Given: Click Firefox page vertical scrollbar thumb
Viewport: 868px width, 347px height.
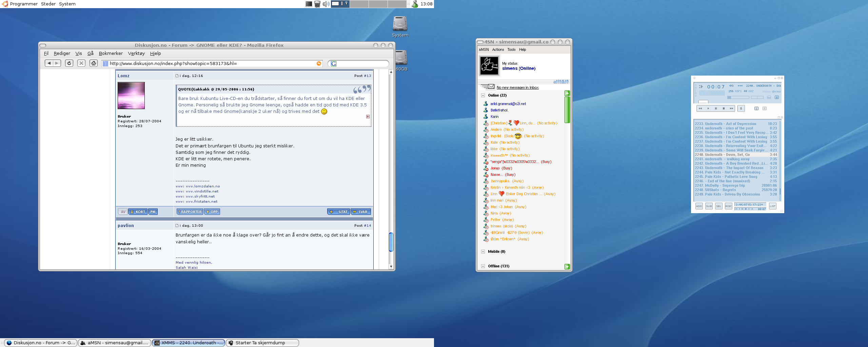Looking at the screenshot, I should click(x=391, y=242).
